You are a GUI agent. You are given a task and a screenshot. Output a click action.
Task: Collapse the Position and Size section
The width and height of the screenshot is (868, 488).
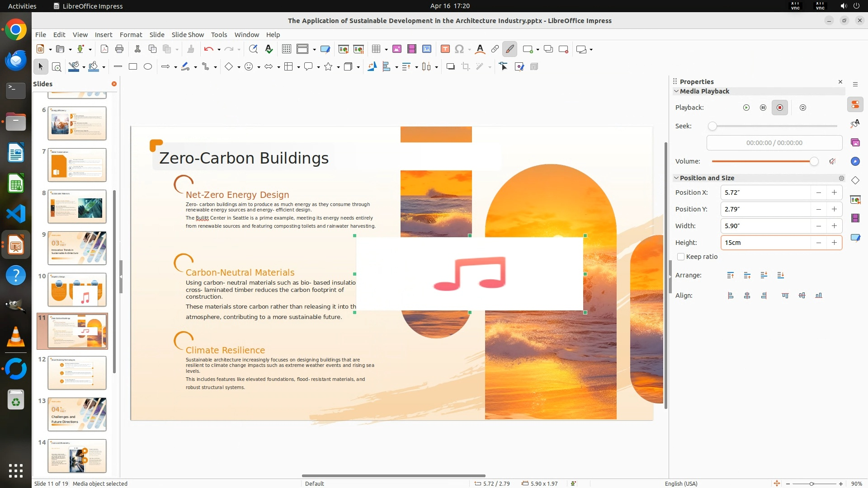tap(676, 178)
